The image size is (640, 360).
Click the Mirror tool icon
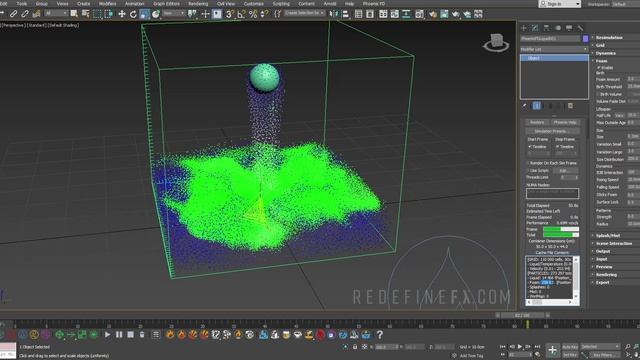pos(334,14)
